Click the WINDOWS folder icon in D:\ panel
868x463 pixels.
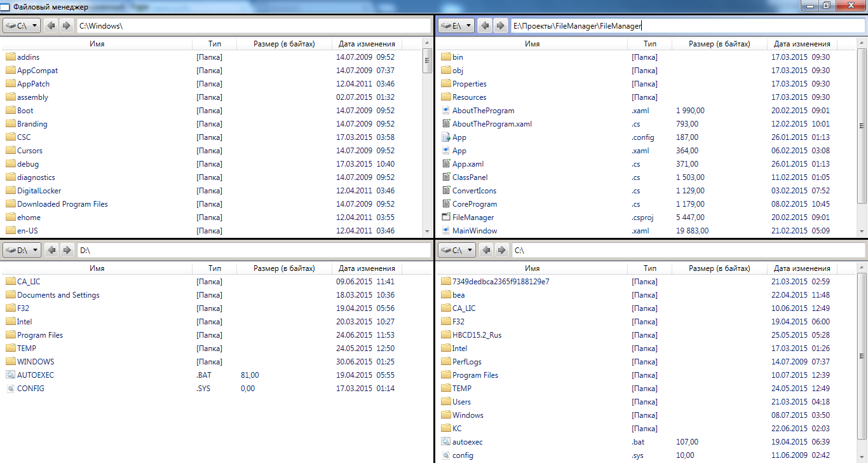click(x=10, y=362)
